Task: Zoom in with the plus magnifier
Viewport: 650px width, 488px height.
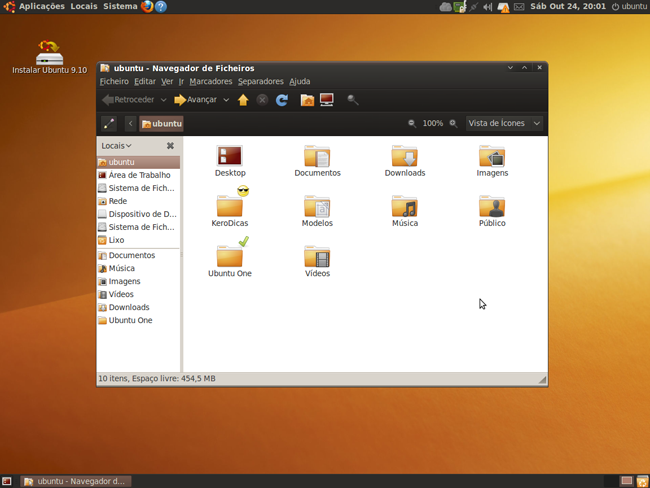Action: [454, 124]
